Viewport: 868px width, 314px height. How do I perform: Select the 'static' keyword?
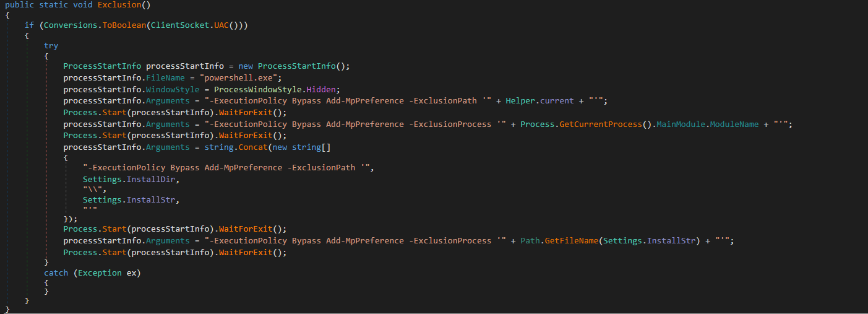tap(54, 5)
